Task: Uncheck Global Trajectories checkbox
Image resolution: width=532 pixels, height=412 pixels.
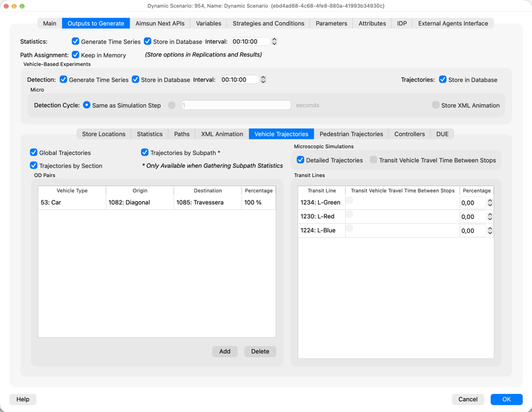Action: 34,153
